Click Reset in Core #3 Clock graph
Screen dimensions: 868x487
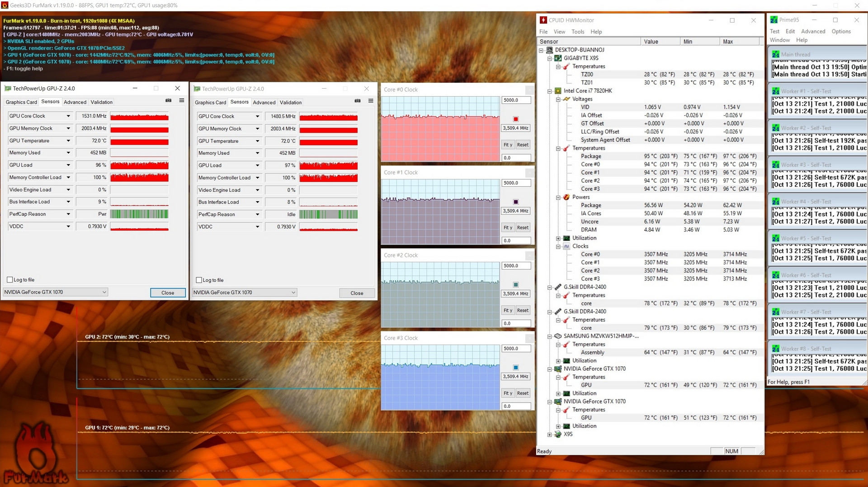coord(523,393)
